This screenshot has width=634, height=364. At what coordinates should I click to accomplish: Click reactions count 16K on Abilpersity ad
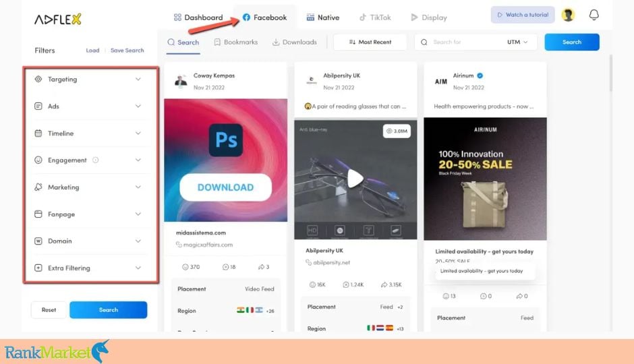point(317,285)
